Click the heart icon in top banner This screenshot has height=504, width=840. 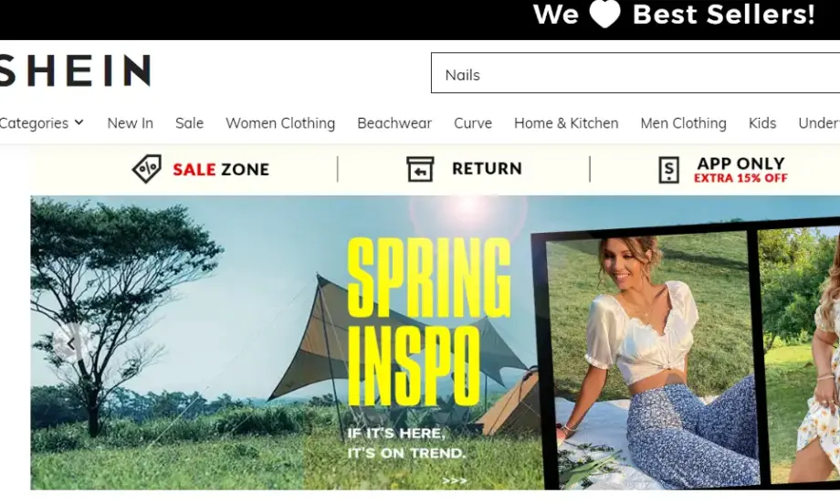tap(604, 14)
